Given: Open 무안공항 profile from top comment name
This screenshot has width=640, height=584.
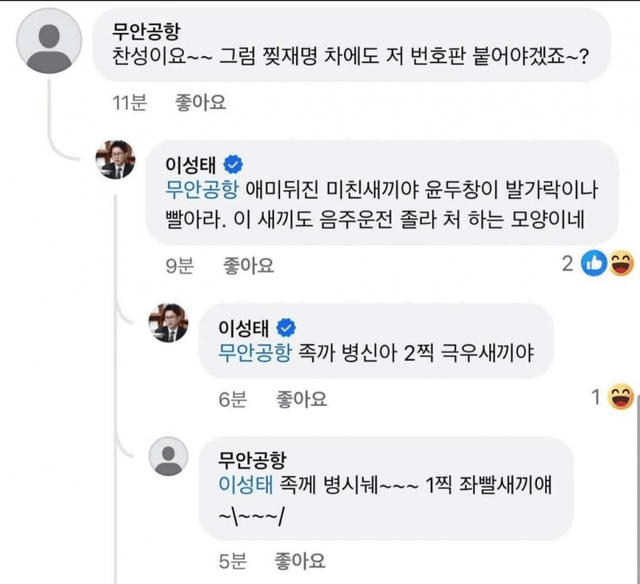Looking at the screenshot, I should click(x=144, y=31).
